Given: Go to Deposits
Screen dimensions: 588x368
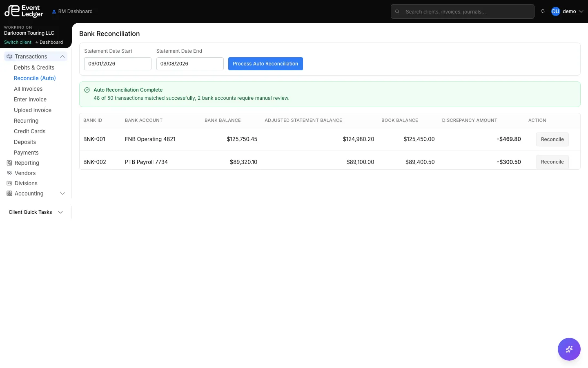Looking at the screenshot, I should [25, 142].
